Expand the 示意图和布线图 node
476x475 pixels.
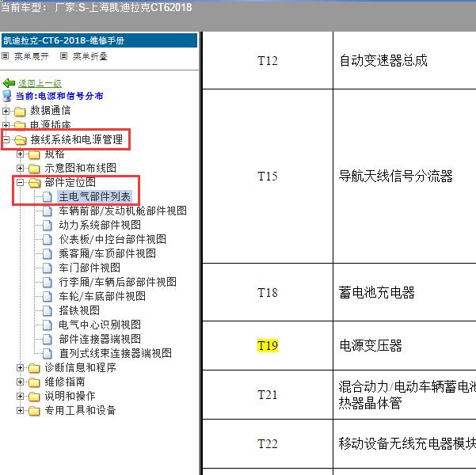pyautogui.click(x=20, y=168)
